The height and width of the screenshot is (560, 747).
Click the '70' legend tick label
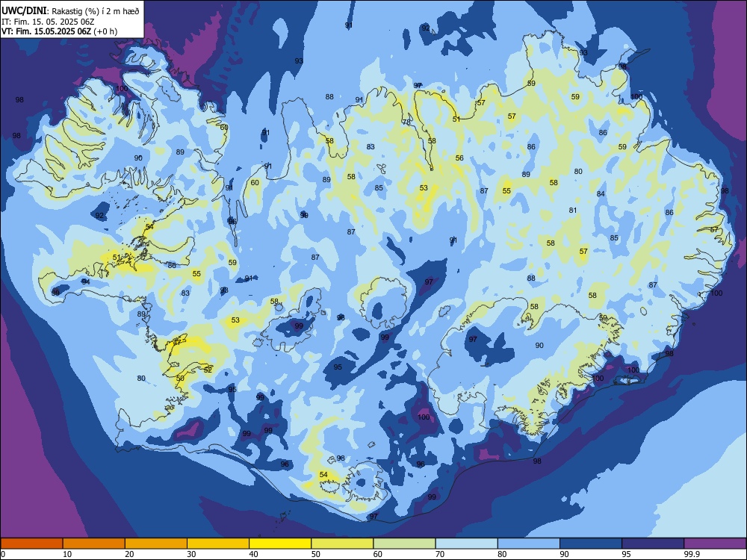440,554
